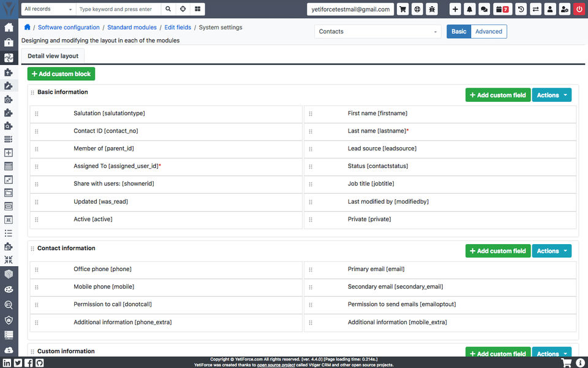The width and height of the screenshot is (588, 368).
Task: Open the notifications bell
Action: tap(470, 9)
